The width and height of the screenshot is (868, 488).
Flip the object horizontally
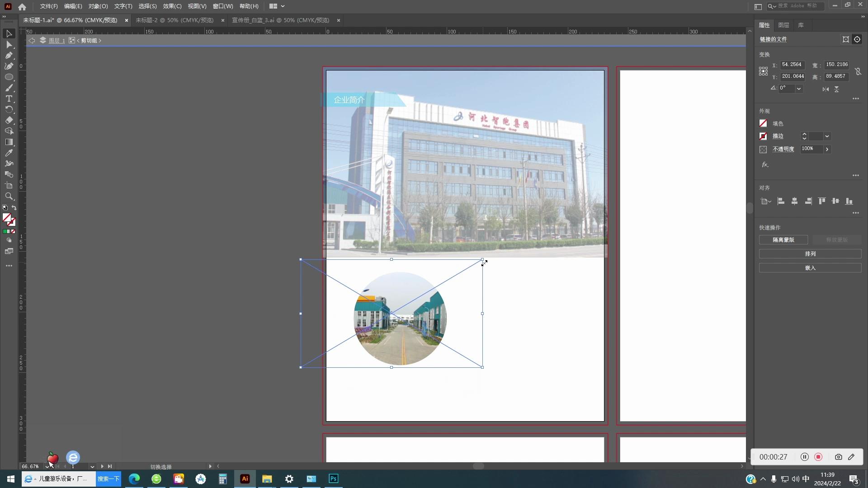[x=826, y=89]
